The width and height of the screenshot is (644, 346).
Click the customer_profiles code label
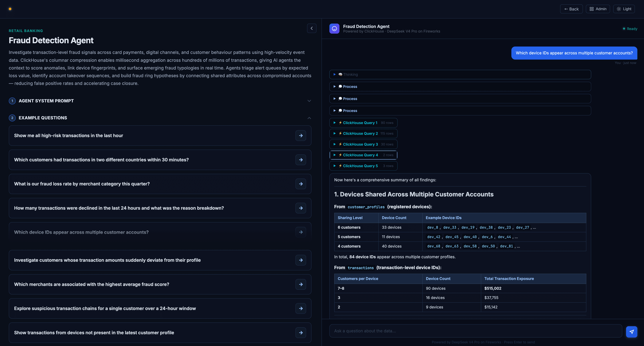pyautogui.click(x=366, y=207)
